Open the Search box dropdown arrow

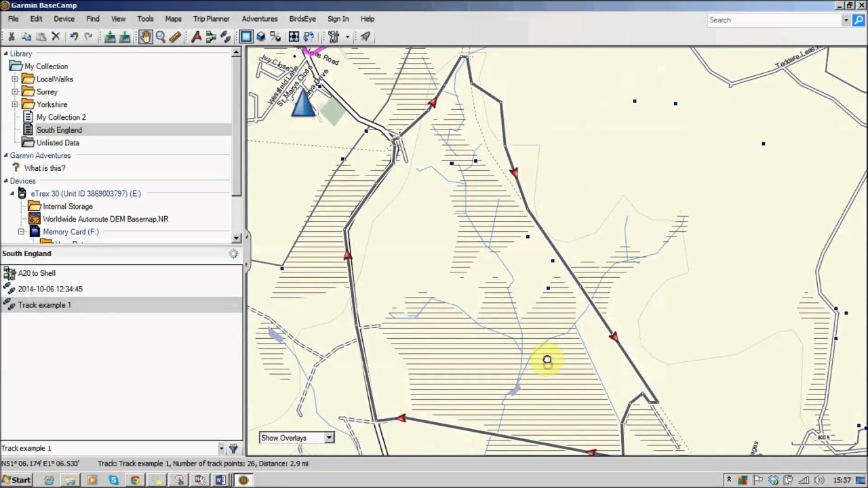point(846,20)
